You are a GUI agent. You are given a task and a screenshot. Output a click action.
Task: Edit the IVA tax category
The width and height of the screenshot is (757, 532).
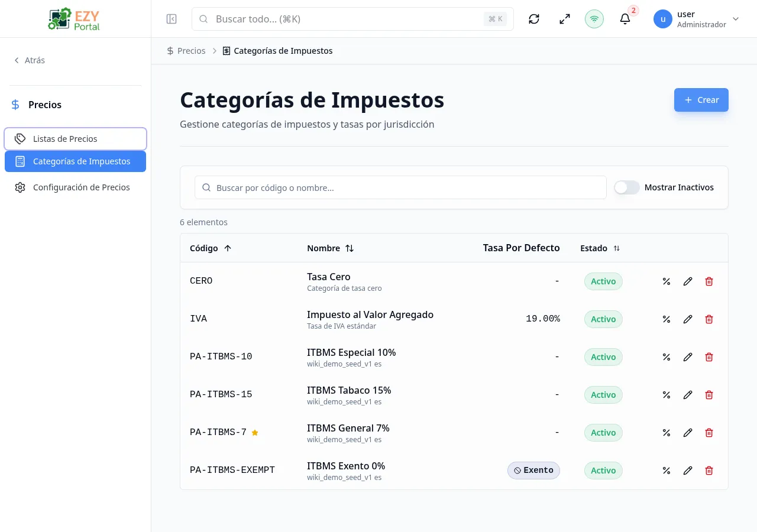tap(688, 319)
